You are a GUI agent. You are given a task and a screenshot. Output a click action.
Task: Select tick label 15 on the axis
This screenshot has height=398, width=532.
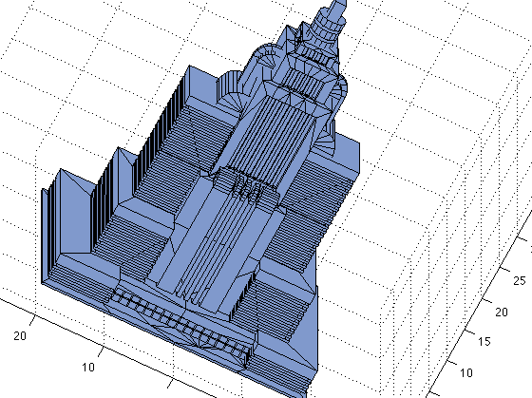point(484,341)
